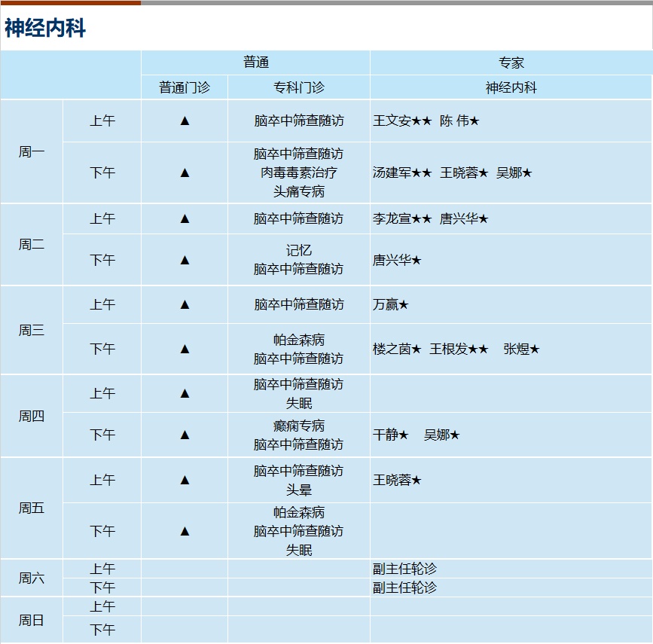653x644 pixels.
Task: Click the triangle marker for 周五 上午
Action: coord(185,480)
